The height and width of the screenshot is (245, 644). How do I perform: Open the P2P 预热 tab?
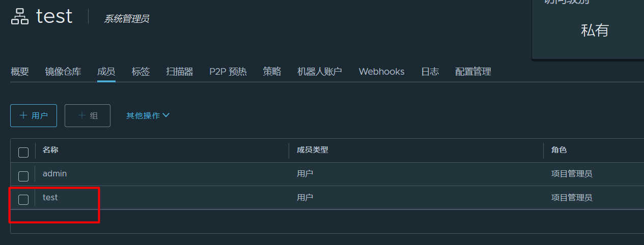click(x=228, y=72)
